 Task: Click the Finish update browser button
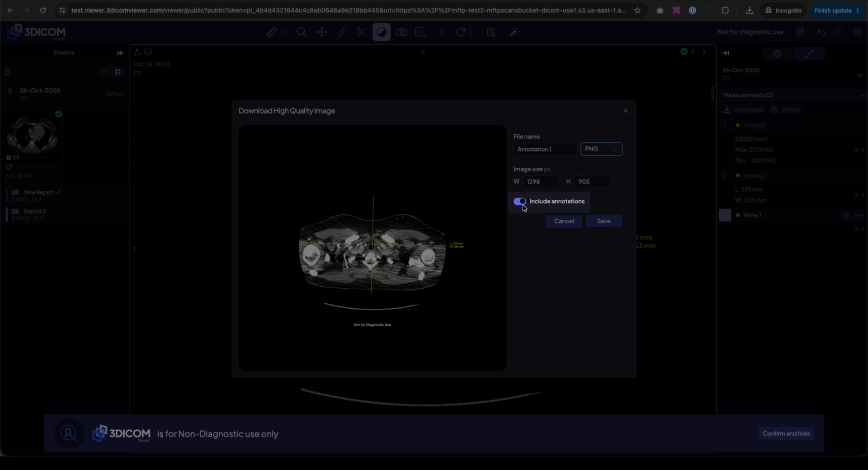(836, 10)
